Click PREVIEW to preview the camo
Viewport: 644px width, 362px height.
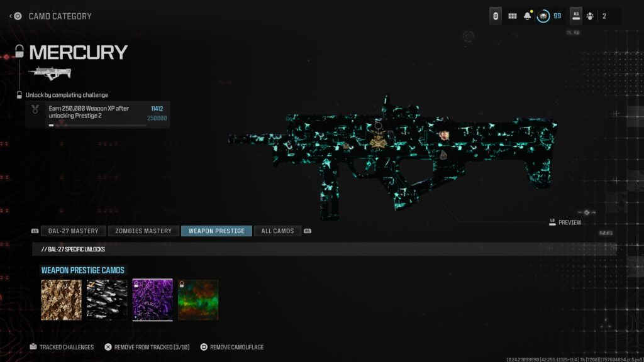pyautogui.click(x=565, y=222)
